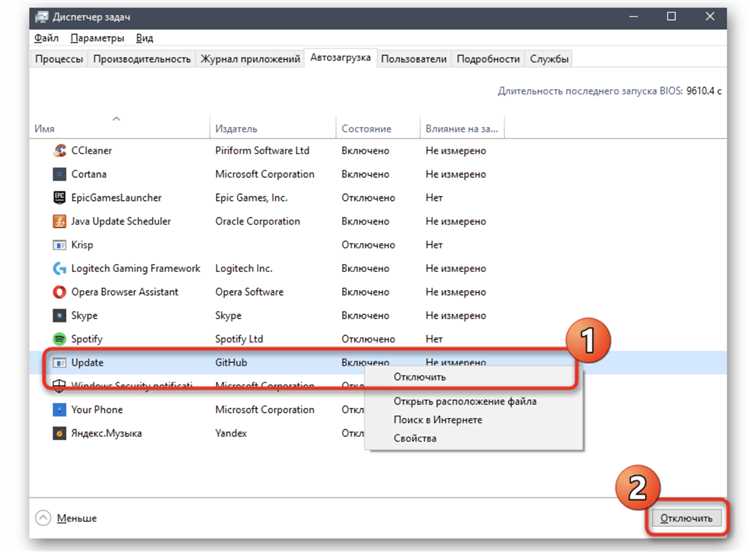The width and height of the screenshot is (750, 552).
Task: Click the GitHub publisher cell
Action: coord(231,363)
